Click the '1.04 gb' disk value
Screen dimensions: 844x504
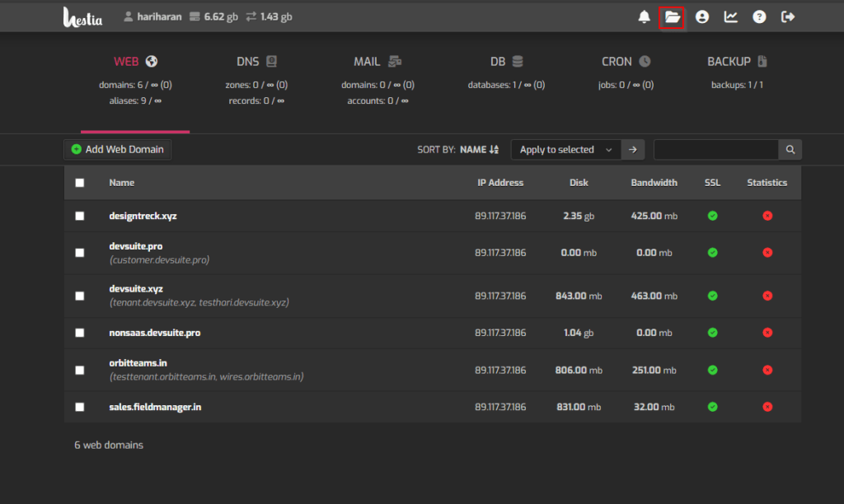coord(579,333)
